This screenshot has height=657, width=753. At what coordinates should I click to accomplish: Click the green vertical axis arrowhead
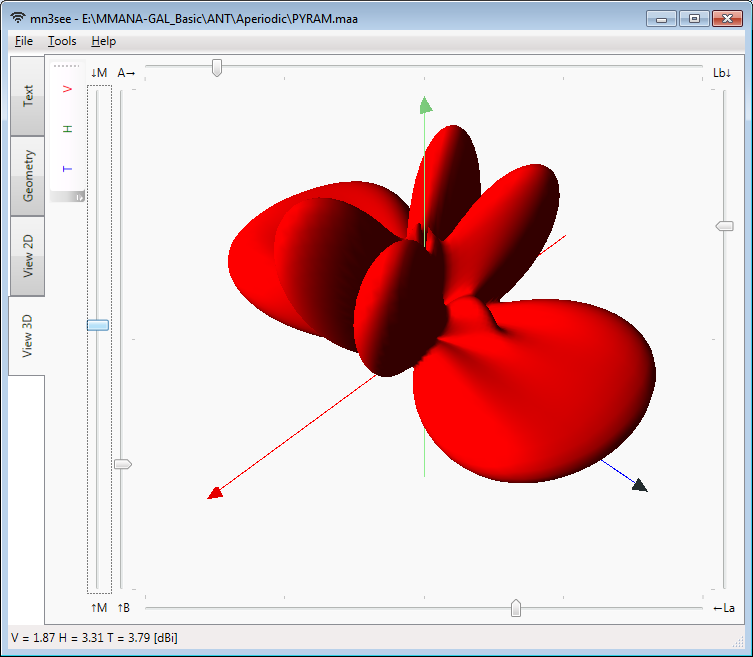pos(425,105)
